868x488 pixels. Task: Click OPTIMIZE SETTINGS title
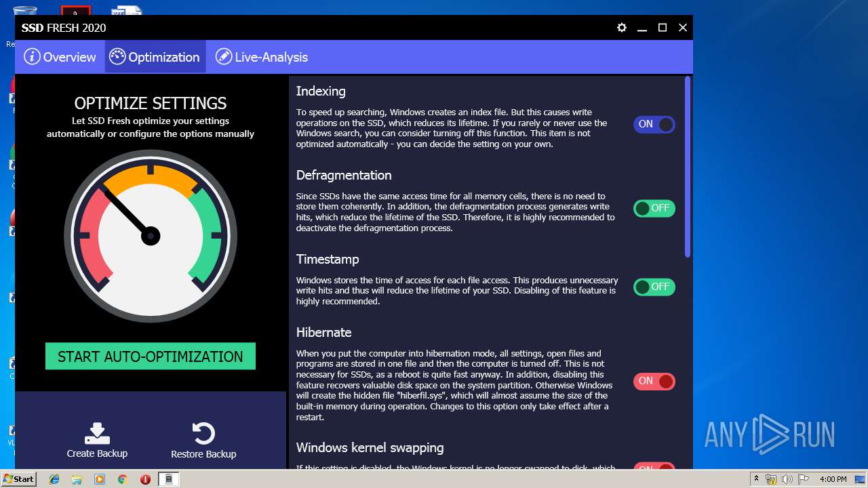point(151,103)
